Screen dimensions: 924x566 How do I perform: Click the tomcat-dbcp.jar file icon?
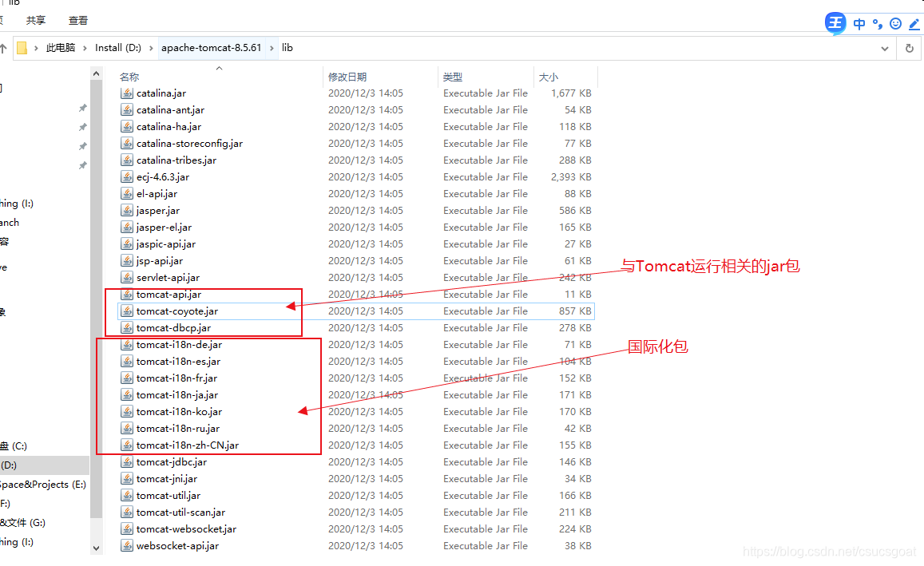(x=127, y=328)
